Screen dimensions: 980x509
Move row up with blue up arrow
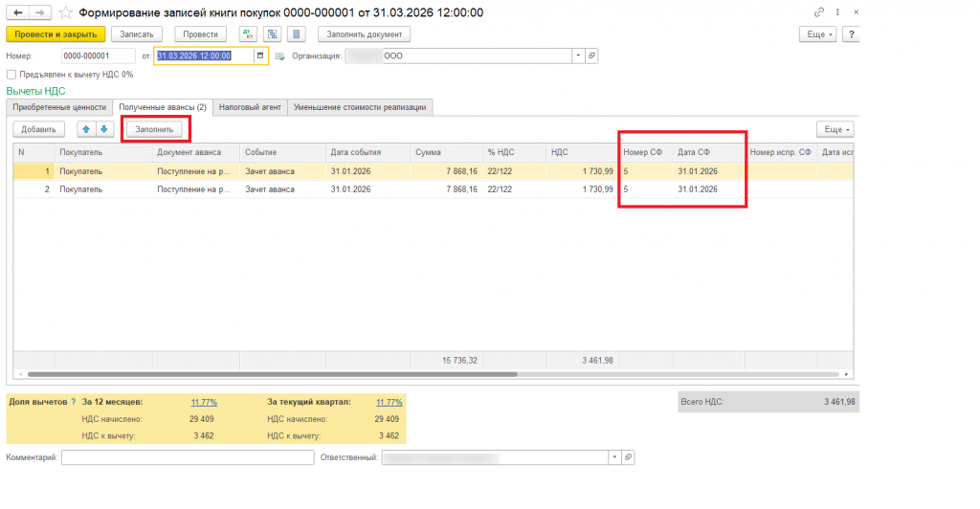tap(86, 129)
